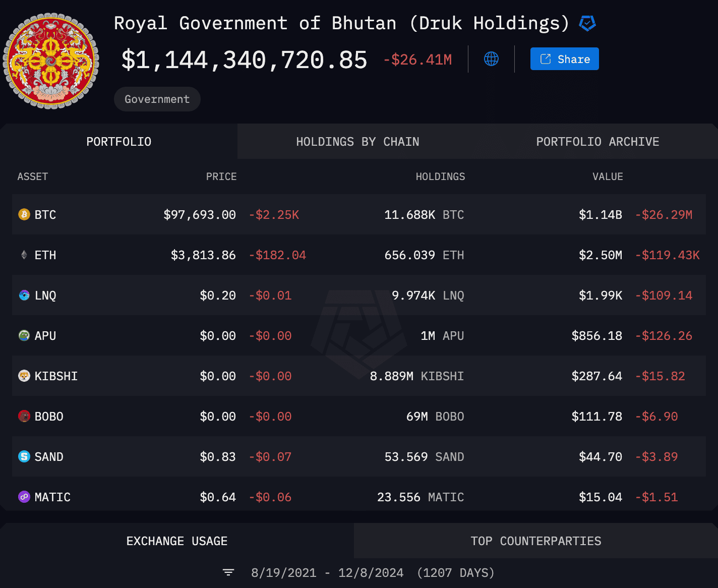Screen dimensions: 718x588
Task: Click the blue verified badge icon
Action: click(x=587, y=23)
